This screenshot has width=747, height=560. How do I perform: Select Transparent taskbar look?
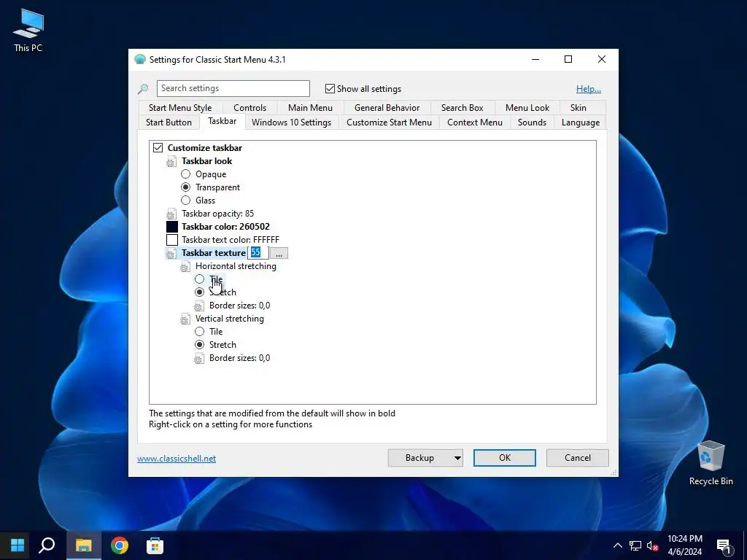tap(185, 187)
